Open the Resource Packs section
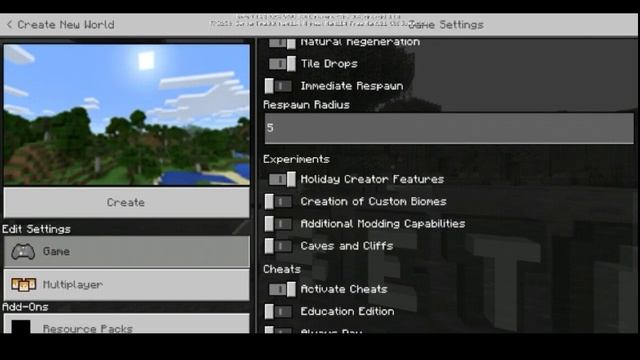 coord(127,324)
